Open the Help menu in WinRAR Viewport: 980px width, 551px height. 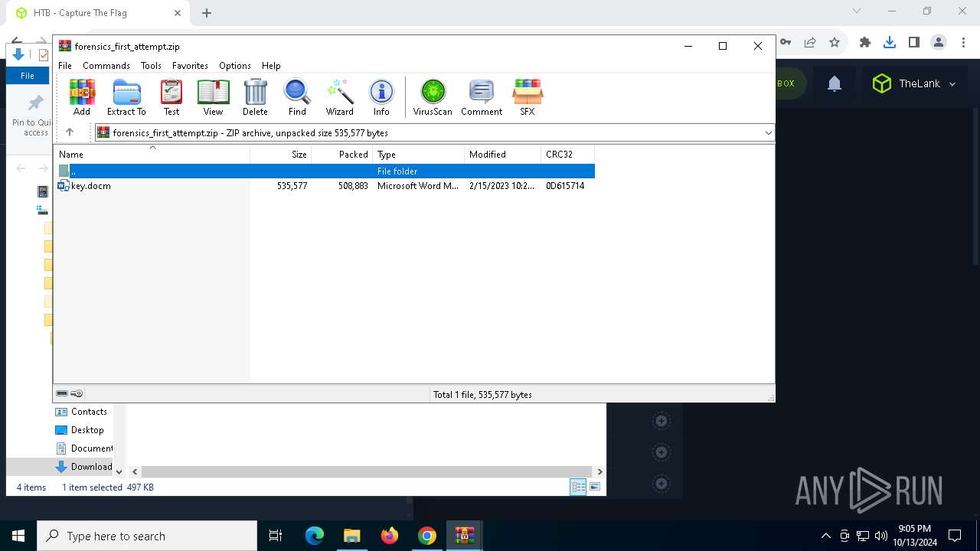coord(271,66)
